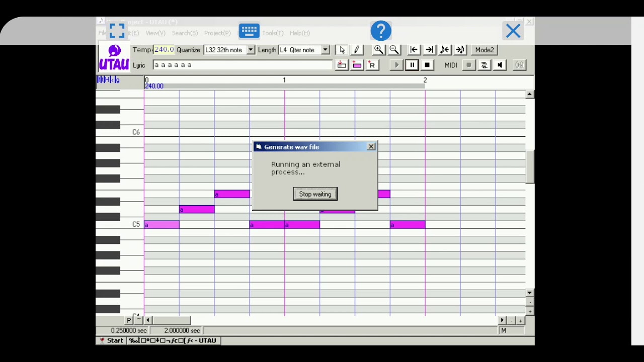Click Stop waiting in the dialog

pyautogui.click(x=315, y=194)
